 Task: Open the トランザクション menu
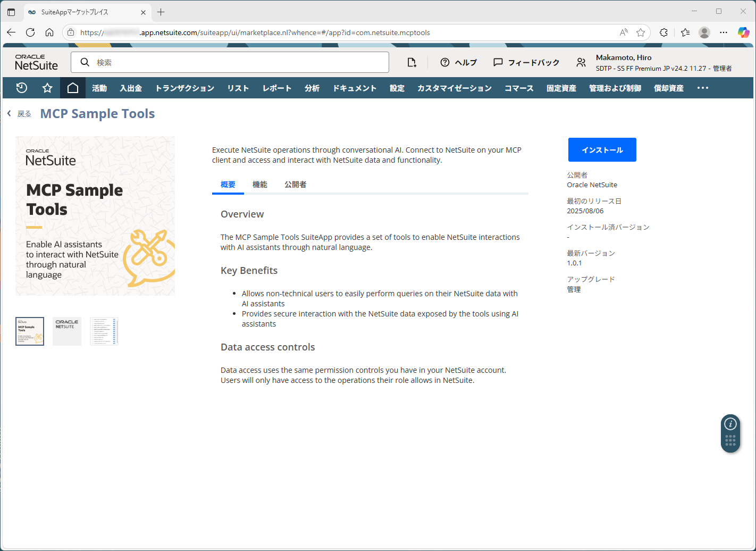pyautogui.click(x=184, y=88)
